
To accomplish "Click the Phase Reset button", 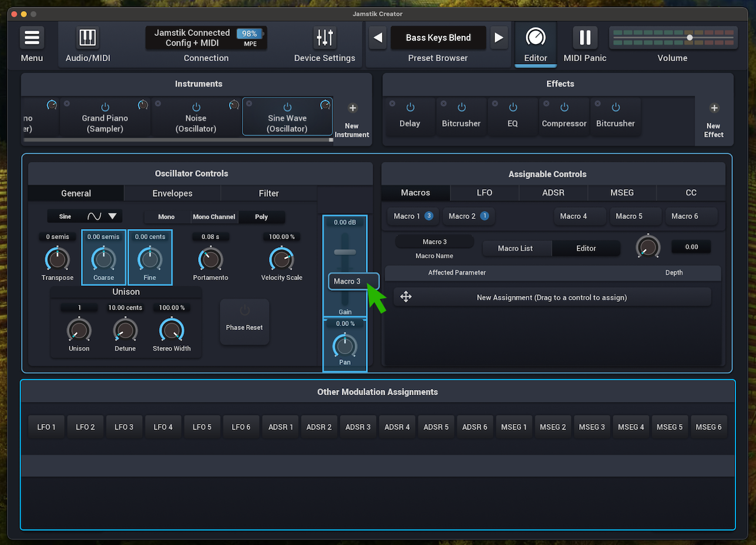I will 244,322.
